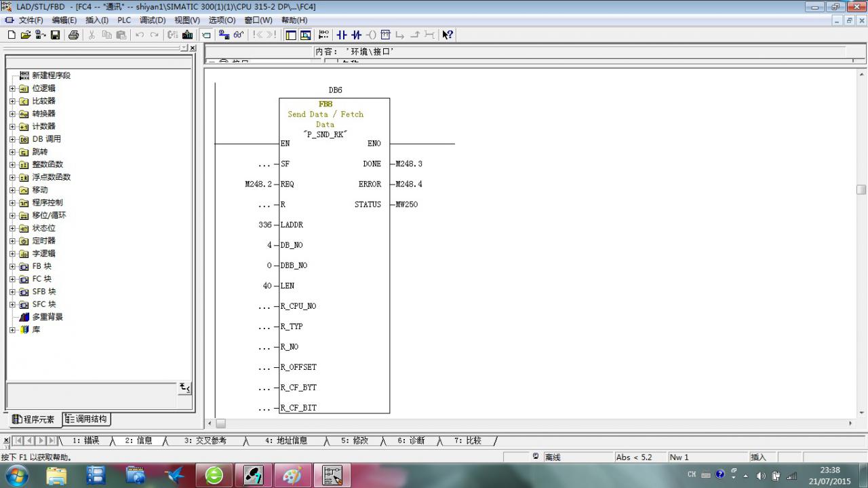Screen dimensions: 868x488
Task: Switch to the 3: 交叉参考 tab
Action: [x=205, y=440]
